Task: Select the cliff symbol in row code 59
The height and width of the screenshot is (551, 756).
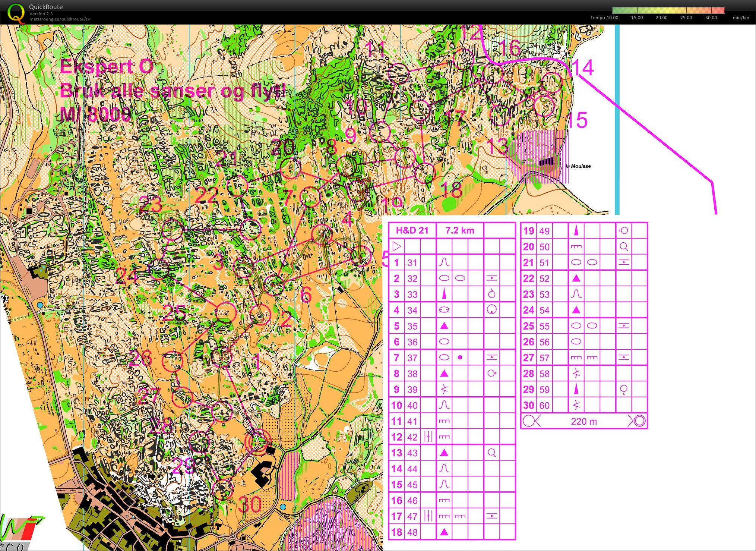Action: [x=576, y=389]
